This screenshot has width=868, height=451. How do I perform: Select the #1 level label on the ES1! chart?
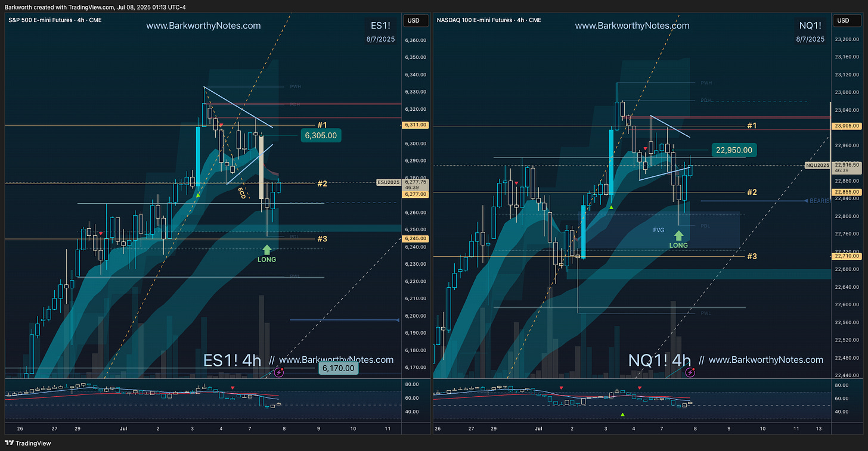pos(322,125)
